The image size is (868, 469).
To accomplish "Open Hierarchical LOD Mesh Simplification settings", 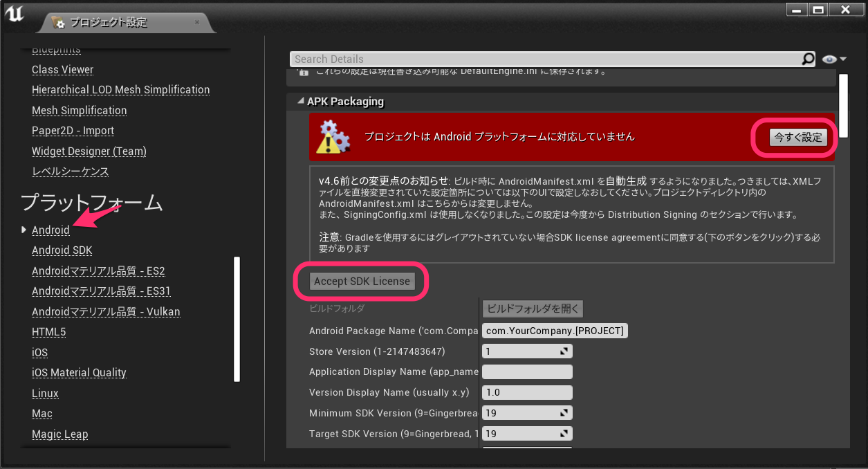I will pos(120,90).
